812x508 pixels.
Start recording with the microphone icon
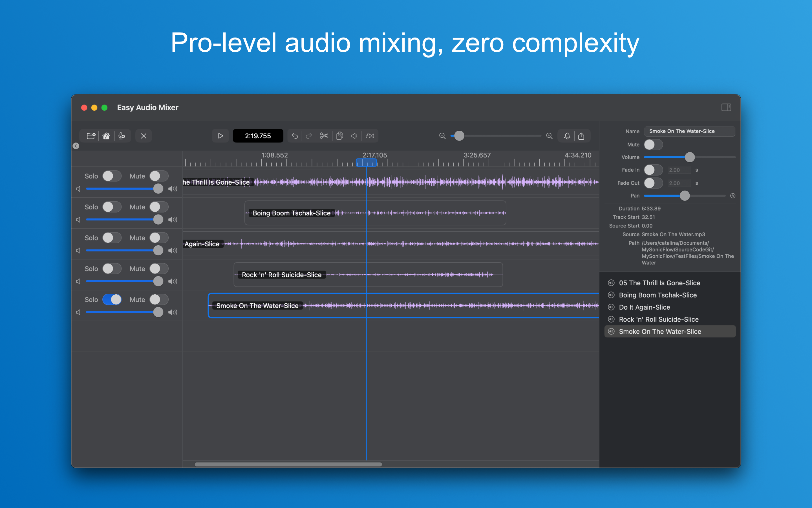[x=122, y=136]
